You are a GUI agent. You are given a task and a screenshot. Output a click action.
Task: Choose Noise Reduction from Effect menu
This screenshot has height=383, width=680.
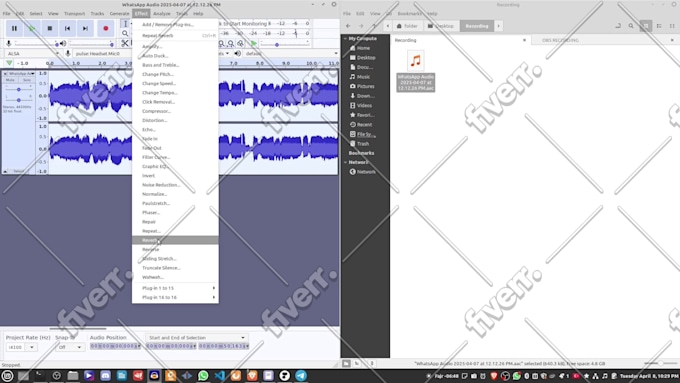(175, 185)
